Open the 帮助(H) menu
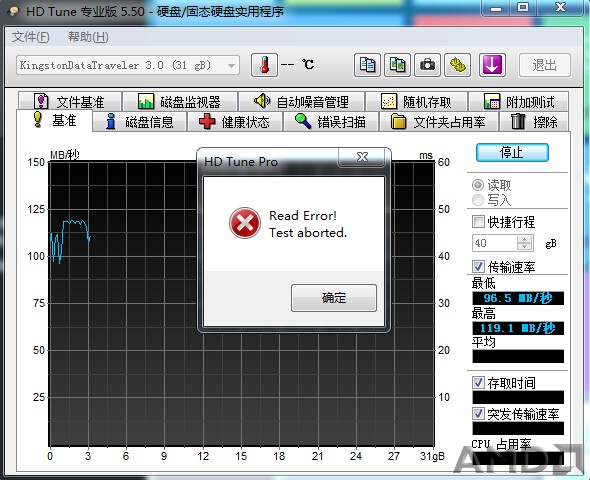This screenshot has width=590, height=480. click(88, 37)
